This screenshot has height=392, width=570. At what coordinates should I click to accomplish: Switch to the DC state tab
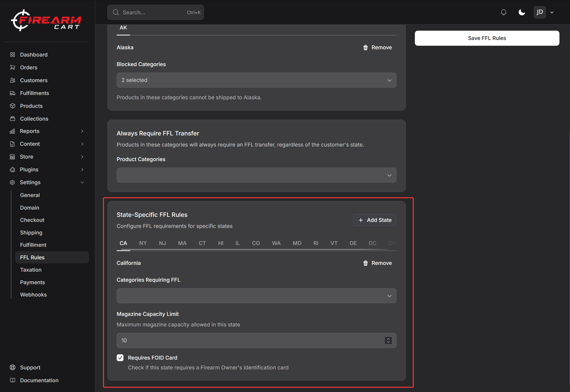[372, 243]
